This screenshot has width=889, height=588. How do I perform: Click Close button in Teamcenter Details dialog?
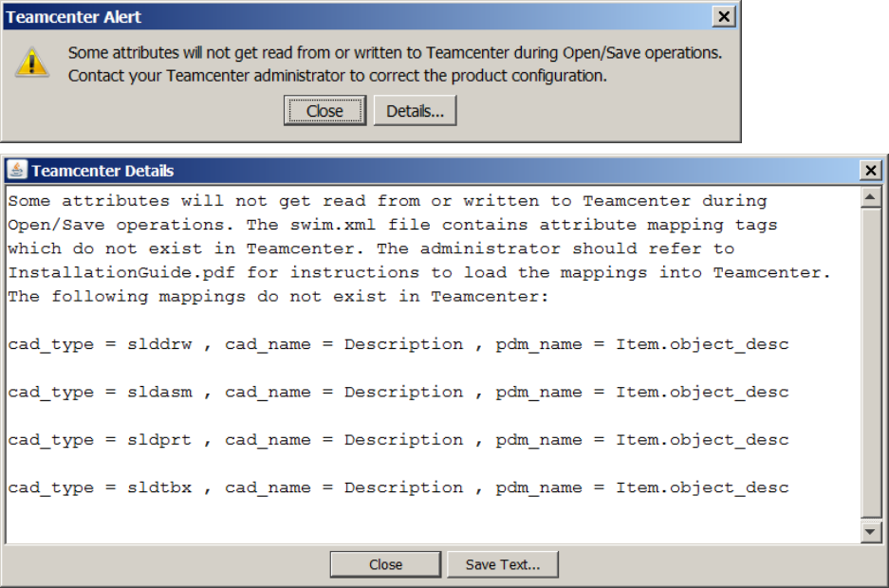coord(385,564)
